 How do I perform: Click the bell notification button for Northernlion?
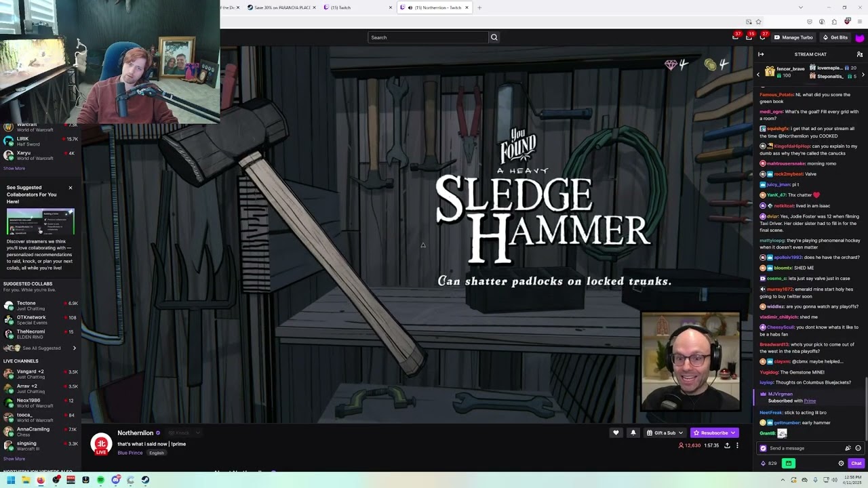(633, 432)
